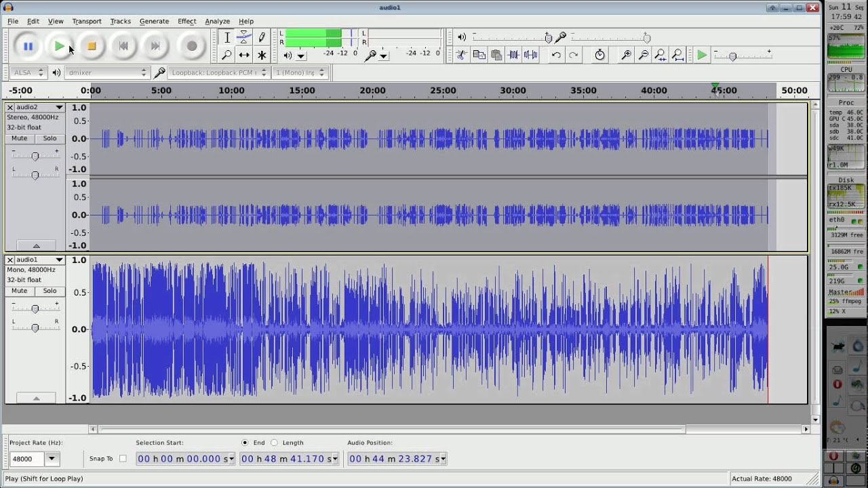Redo the last undone action
The width and height of the screenshot is (868, 488).
point(574,55)
